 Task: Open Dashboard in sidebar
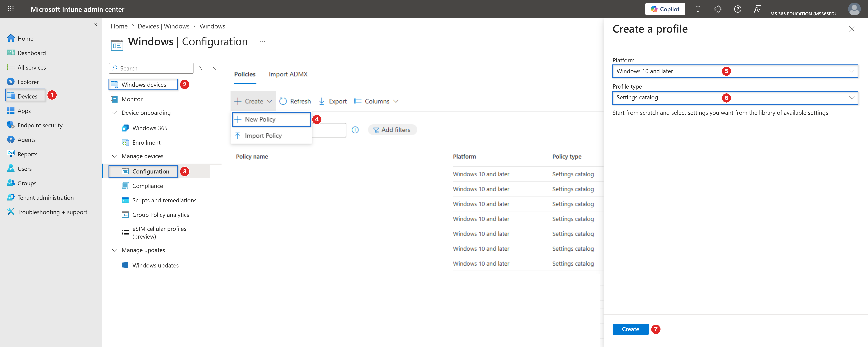(26, 53)
